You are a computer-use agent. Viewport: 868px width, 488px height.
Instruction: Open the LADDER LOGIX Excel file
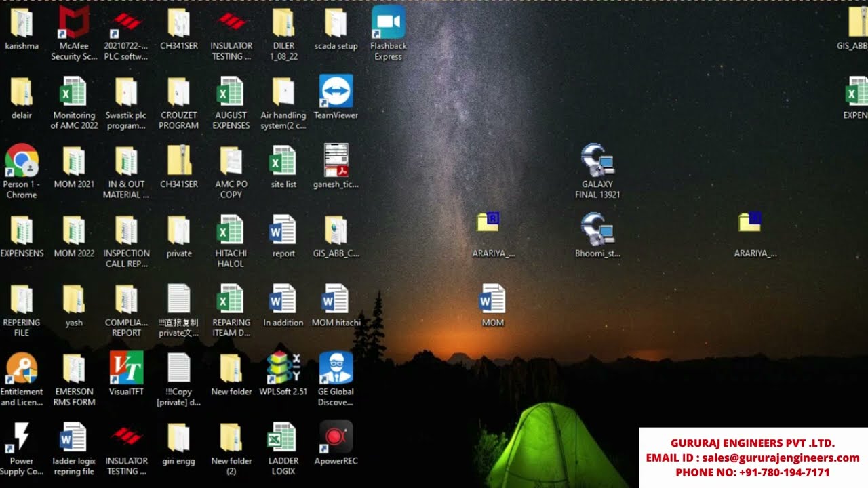(x=283, y=448)
